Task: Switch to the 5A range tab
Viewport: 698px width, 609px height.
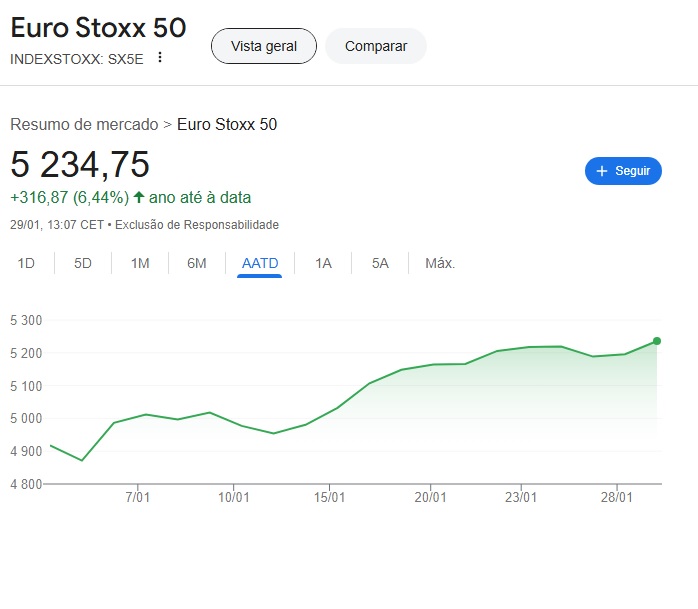Action: point(380,264)
